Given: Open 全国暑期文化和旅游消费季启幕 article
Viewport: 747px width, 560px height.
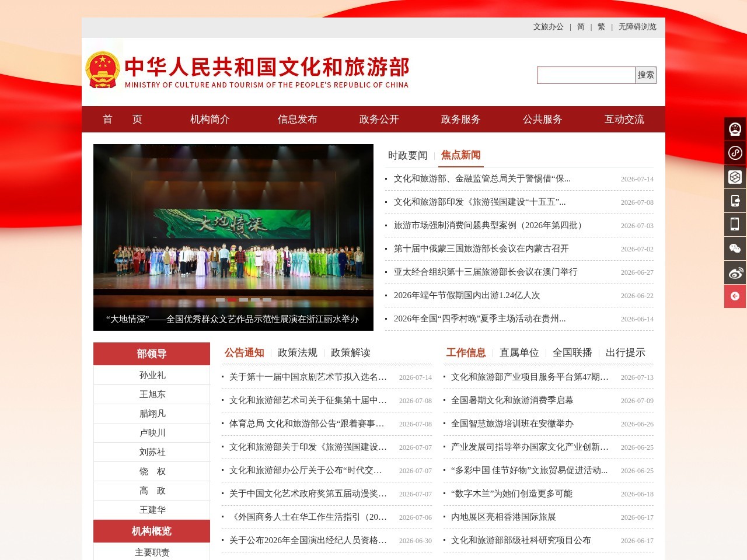Looking at the screenshot, I should [512, 400].
